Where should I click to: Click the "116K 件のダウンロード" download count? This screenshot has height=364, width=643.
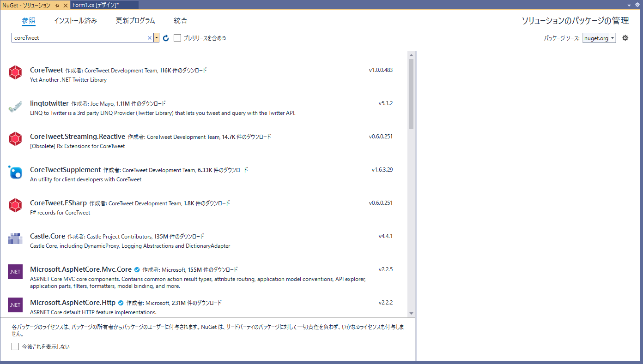coord(183,71)
